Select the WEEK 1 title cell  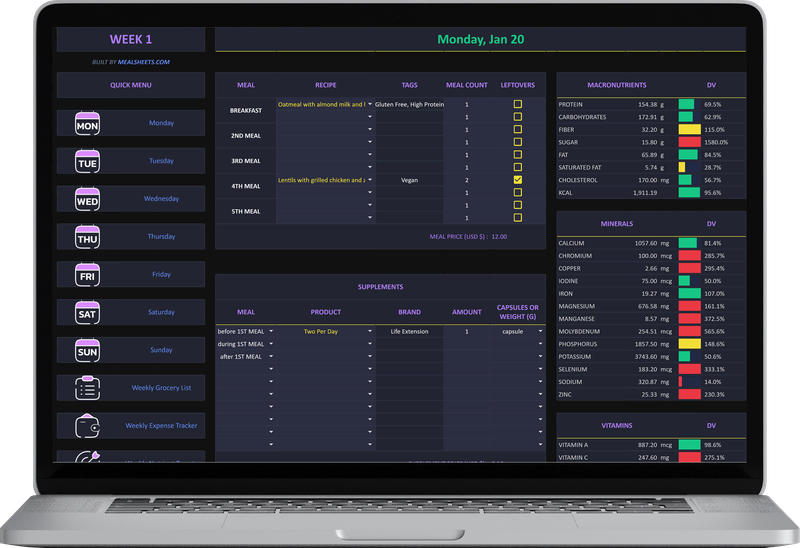point(131,39)
